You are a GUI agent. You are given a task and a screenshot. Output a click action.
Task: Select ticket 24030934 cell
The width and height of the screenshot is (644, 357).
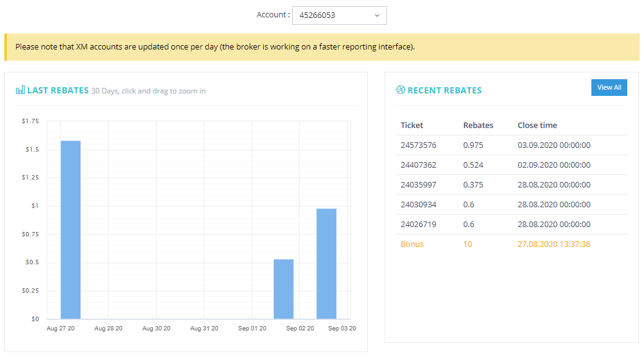click(418, 204)
